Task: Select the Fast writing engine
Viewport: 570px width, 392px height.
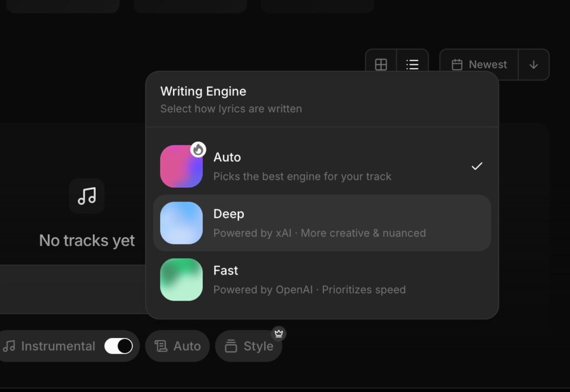Action: tap(322, 280)
